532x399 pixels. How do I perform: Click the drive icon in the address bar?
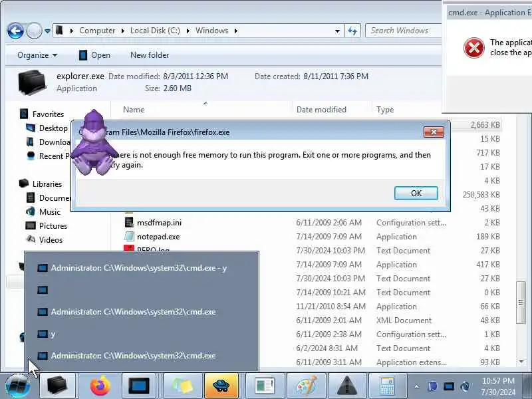click(x=59, y=31)
